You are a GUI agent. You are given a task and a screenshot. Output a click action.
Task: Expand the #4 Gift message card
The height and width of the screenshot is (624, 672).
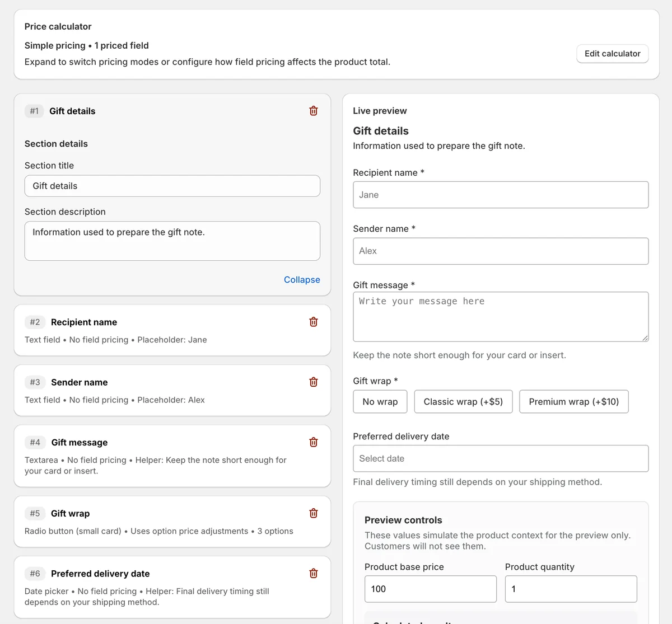coord(172,456)
